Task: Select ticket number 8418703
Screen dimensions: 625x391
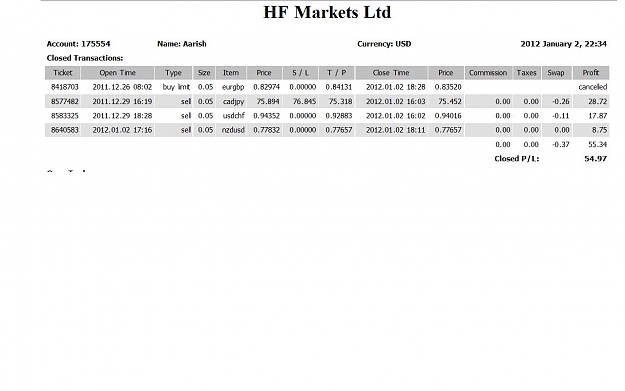Action: pos(65,87)
